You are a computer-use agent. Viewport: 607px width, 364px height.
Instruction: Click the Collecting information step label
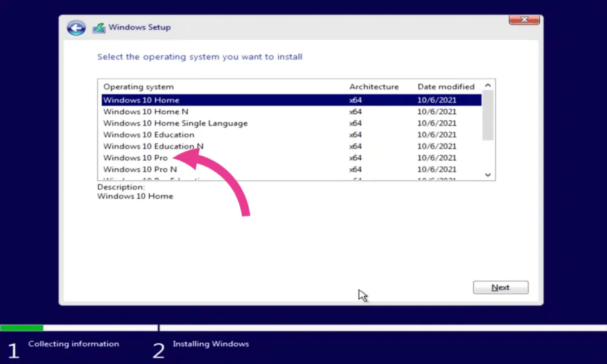point(74,344)
